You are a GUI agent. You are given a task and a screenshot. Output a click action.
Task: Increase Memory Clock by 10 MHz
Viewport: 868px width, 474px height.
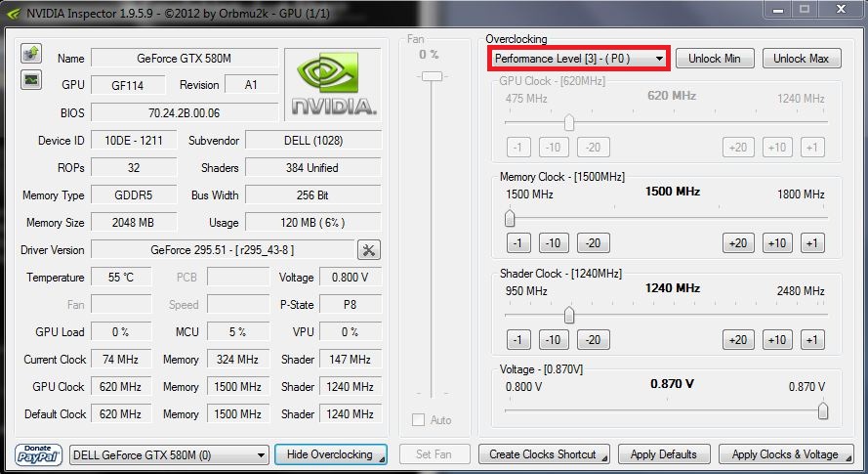click(x=777, y=242)
